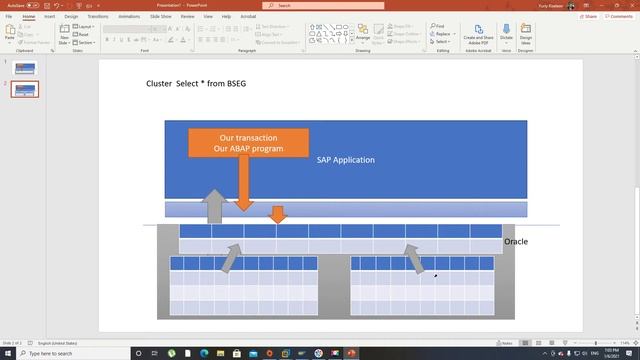Switch to the Insert tab
The width and height of the screenshot is (640, 360).
(x=49, y=16)
